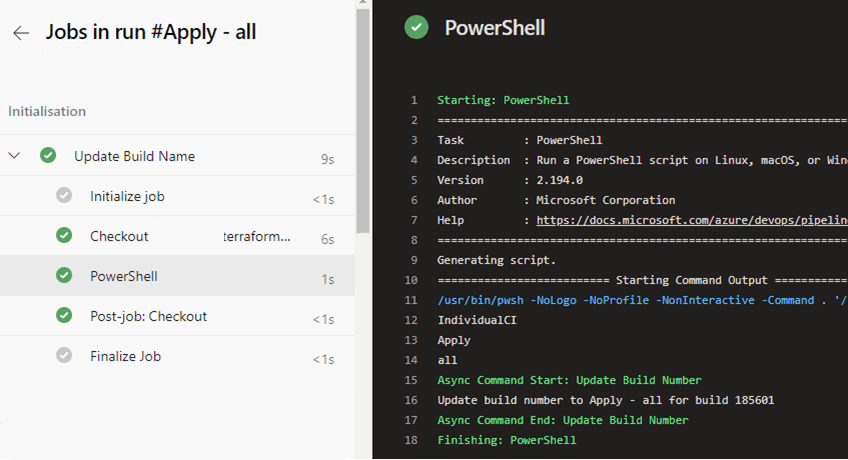848x460 pixels.
Task: Select the Finalize Job step
Action: click(x=125, y=357)
